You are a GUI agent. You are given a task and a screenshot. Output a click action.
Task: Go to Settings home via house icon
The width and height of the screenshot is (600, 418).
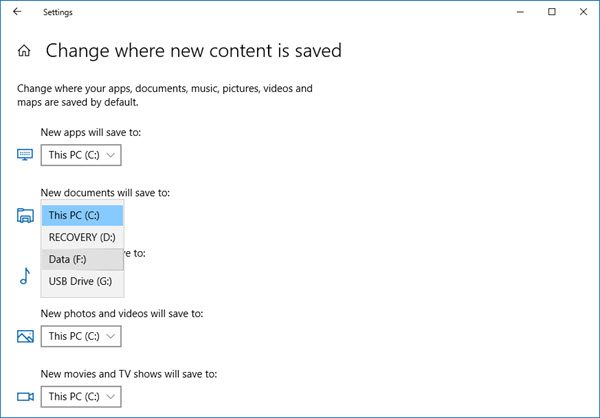[25, 50]
